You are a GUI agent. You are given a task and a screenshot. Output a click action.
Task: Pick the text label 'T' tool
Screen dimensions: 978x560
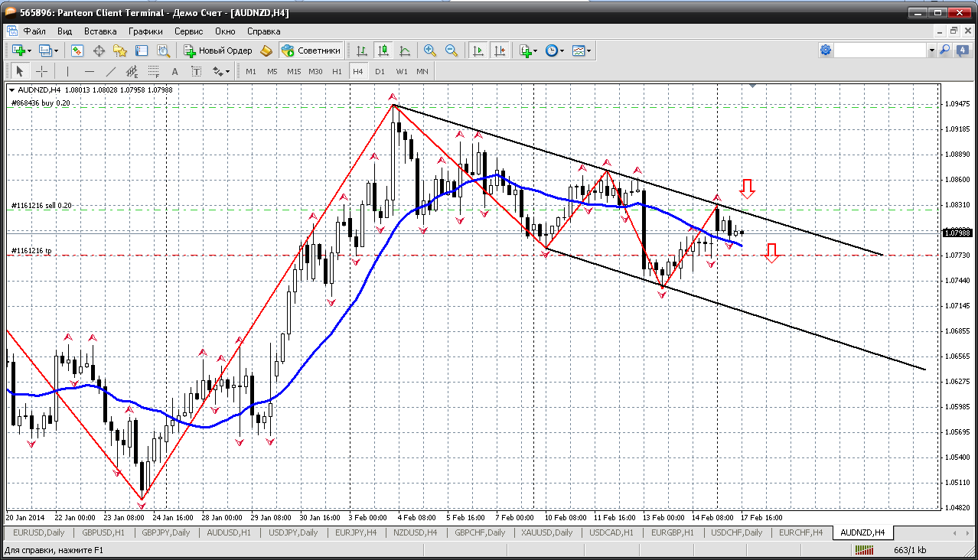coord(196,71)
